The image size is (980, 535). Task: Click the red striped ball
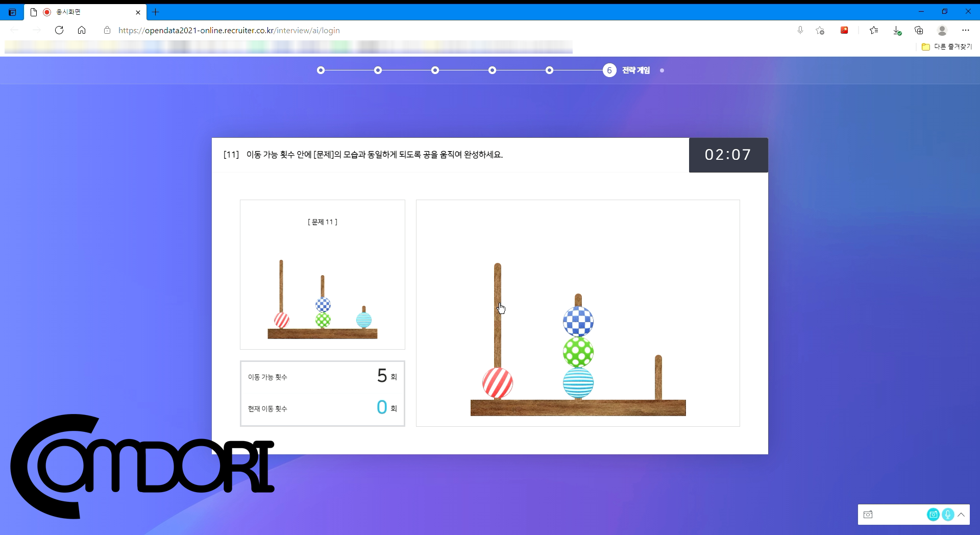[498, 383]
